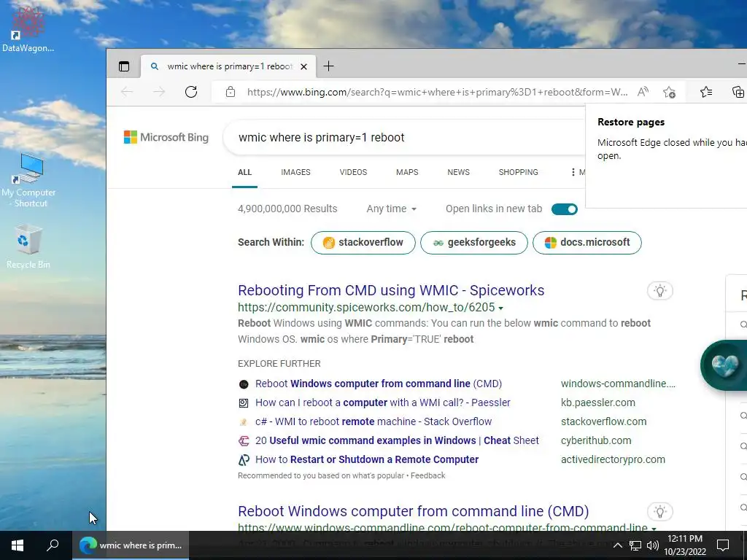The width and height of the screenshot is (747, 560).
Task: View site information lock icon
Action: tap(231, 92)
